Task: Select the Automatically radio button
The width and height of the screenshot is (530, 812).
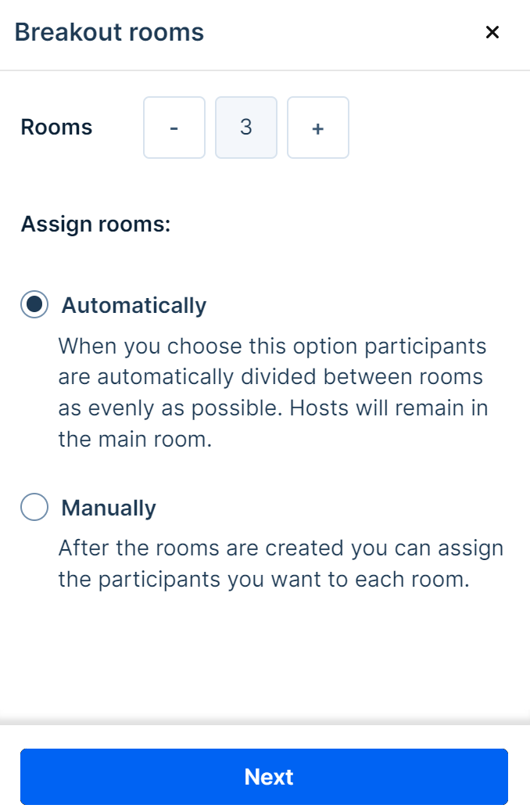Action: [x=34, y=305]
